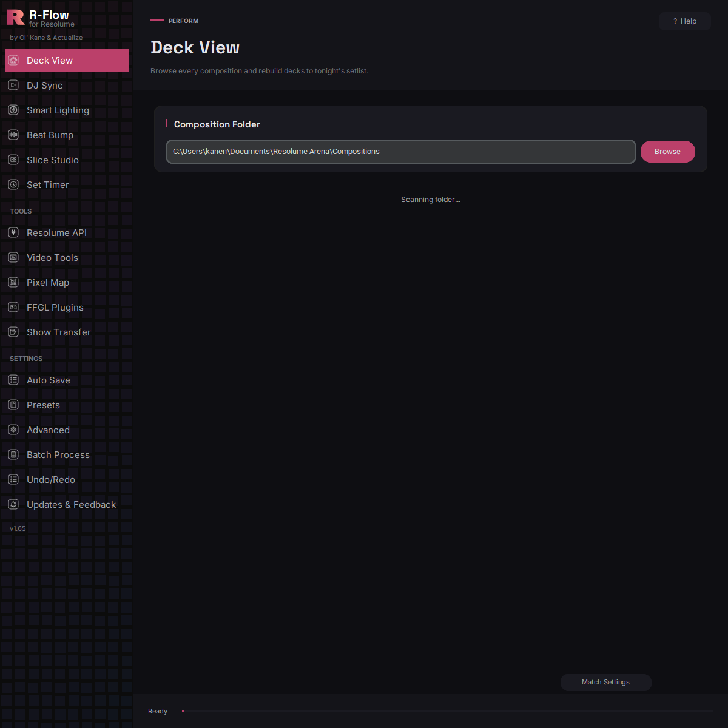Open Auto Save settings label

(x=49, y=380)
